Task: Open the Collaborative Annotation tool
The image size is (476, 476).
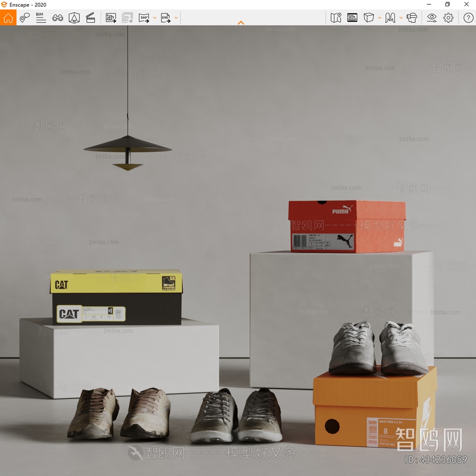Action: coord(25,18)
